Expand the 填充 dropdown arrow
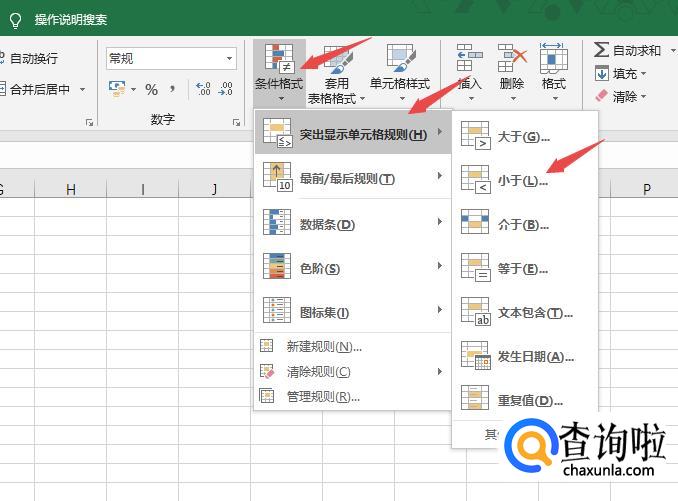The height and width of the screenshot is (501, 678). 643,73
